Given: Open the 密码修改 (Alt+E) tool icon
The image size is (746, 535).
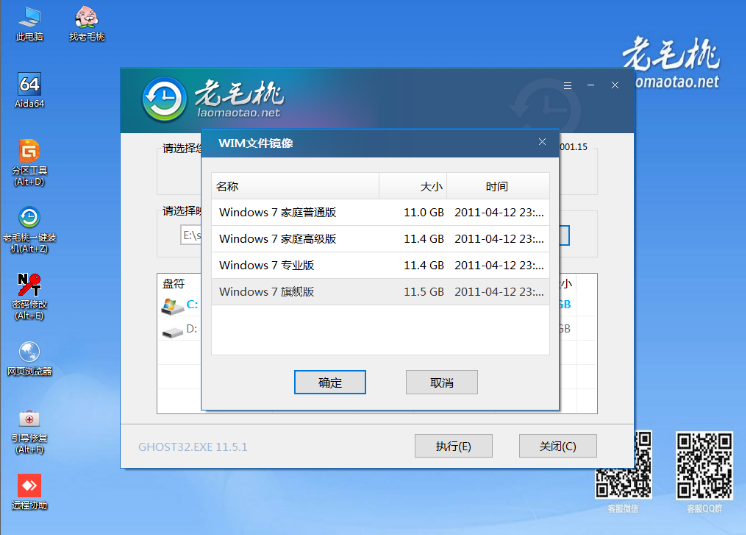Looking at the screenshot, I should pos(29,297).
